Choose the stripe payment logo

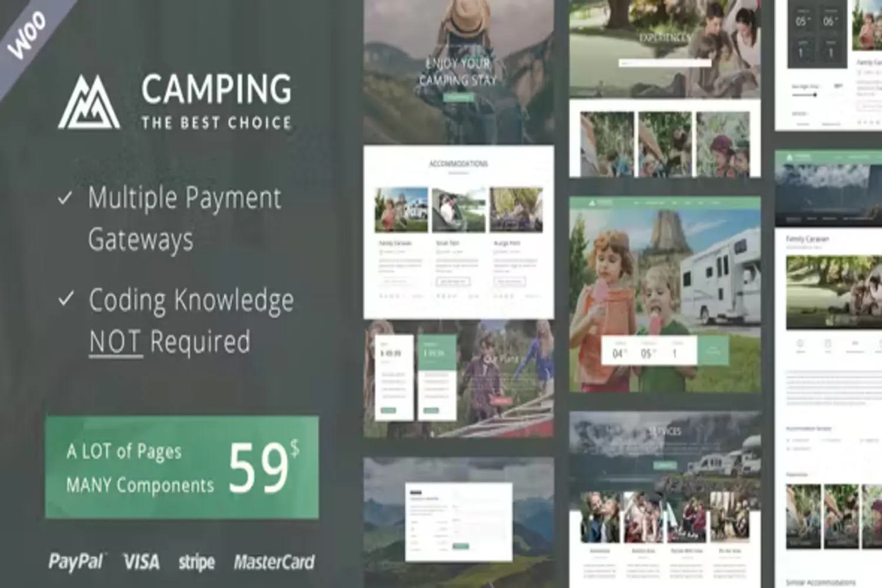click(x=196, y=563)
